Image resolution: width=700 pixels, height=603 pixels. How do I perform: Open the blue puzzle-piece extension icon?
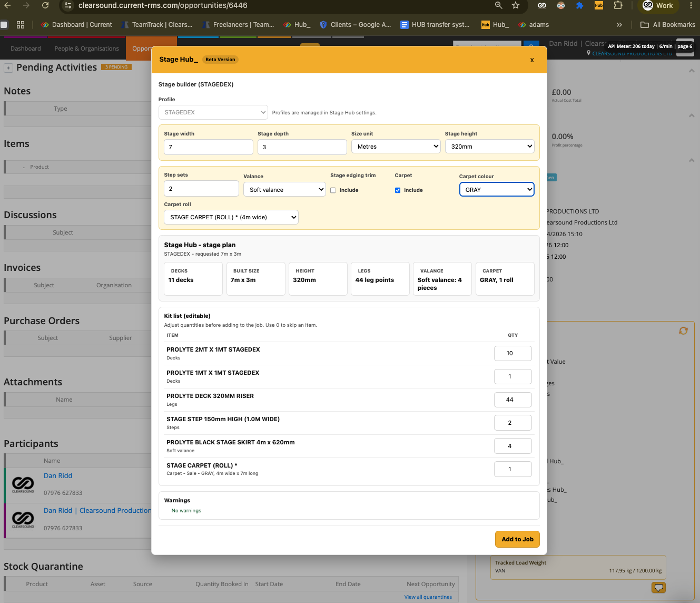pos(580,6)
